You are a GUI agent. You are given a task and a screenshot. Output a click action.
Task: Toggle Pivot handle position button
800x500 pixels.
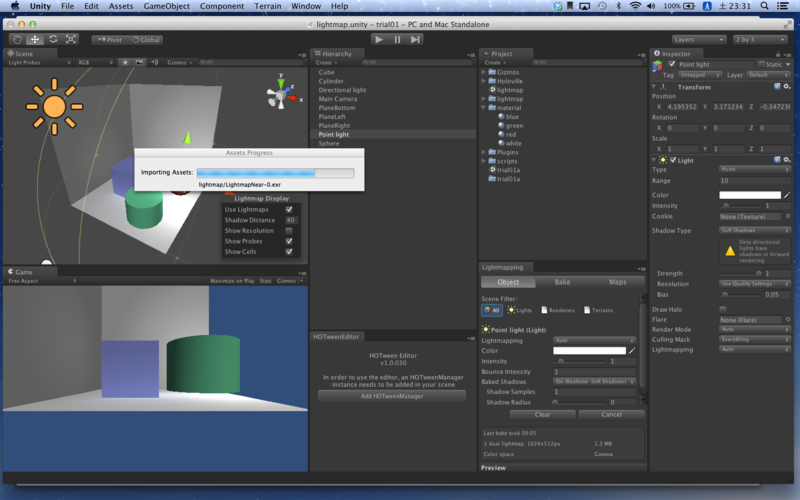[109, 40]
